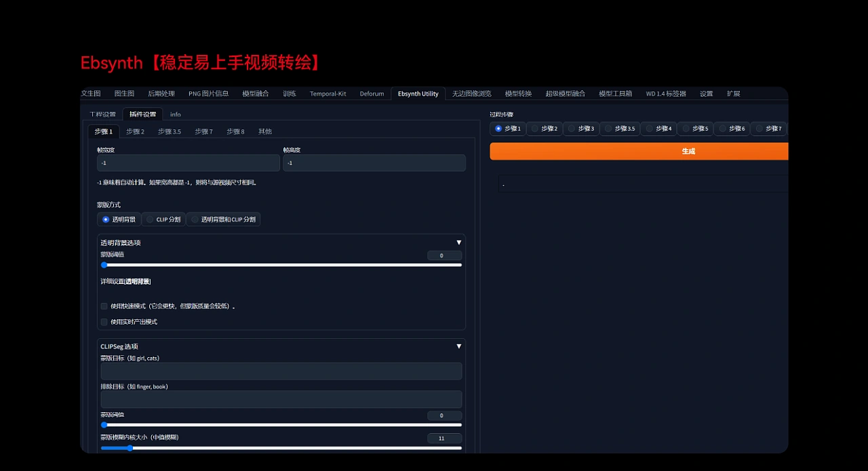
Task: Open the WD 1.4 标签器 tab
Action: point(666,94)
